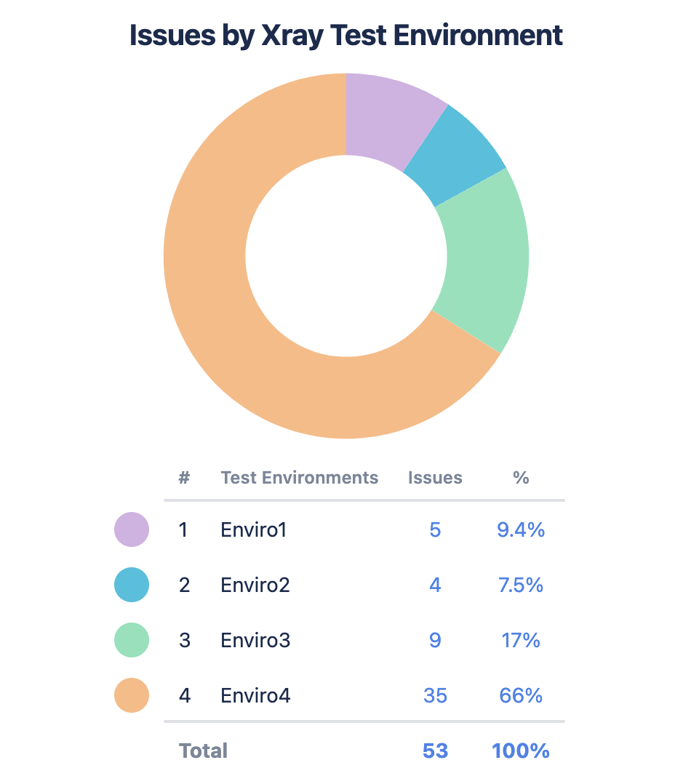This screenshot has height=784, width=691.
Task: Click the Test Environments column header
Action: coord(300,478)
